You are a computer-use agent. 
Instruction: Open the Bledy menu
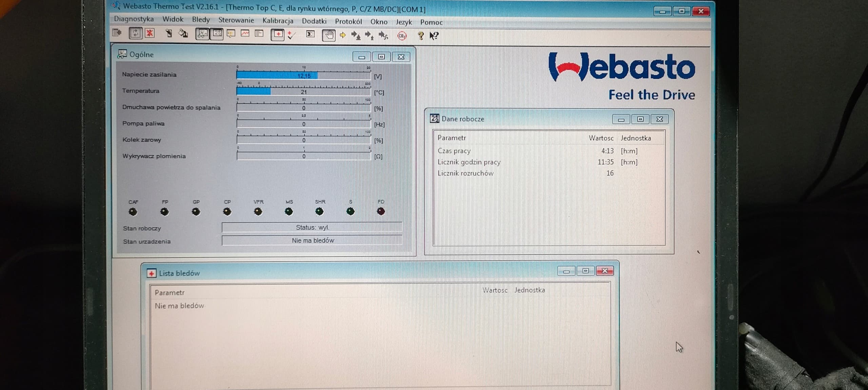point(201,19)
